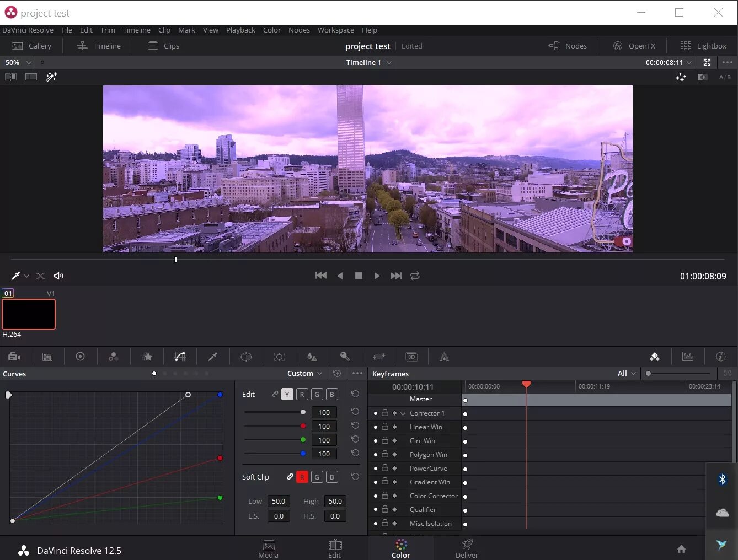738x560 pixels.
Task: Open the Key palette icon
Action: (x=345, y=357)
